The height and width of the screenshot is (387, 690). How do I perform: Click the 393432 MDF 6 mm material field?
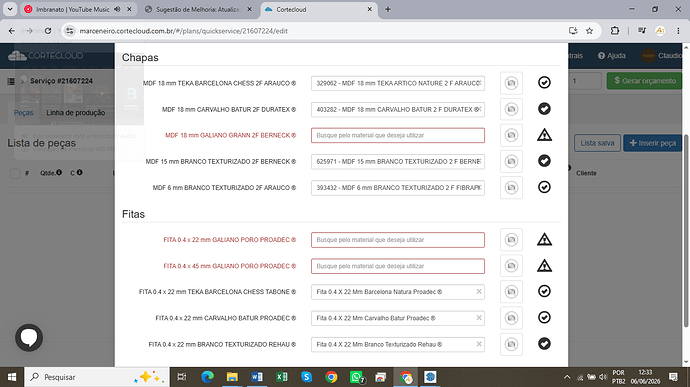(398, 188)
